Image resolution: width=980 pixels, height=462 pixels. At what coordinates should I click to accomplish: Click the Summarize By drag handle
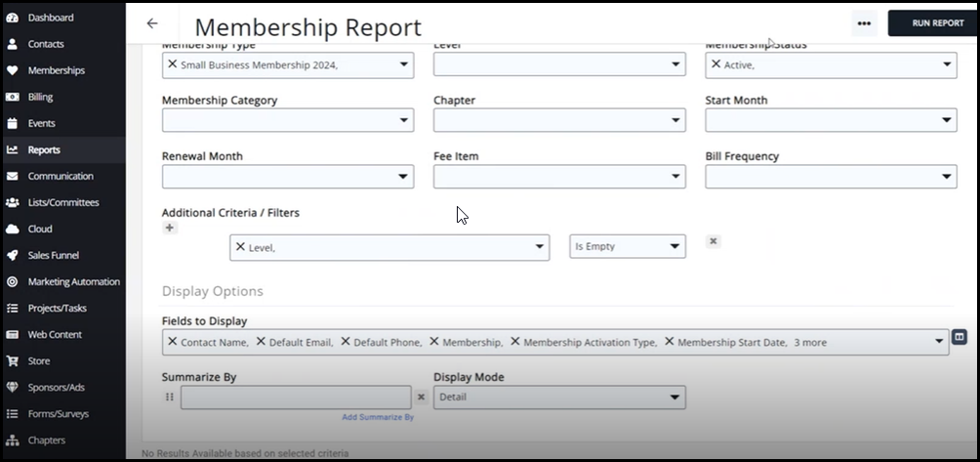[x=169, y=397]
